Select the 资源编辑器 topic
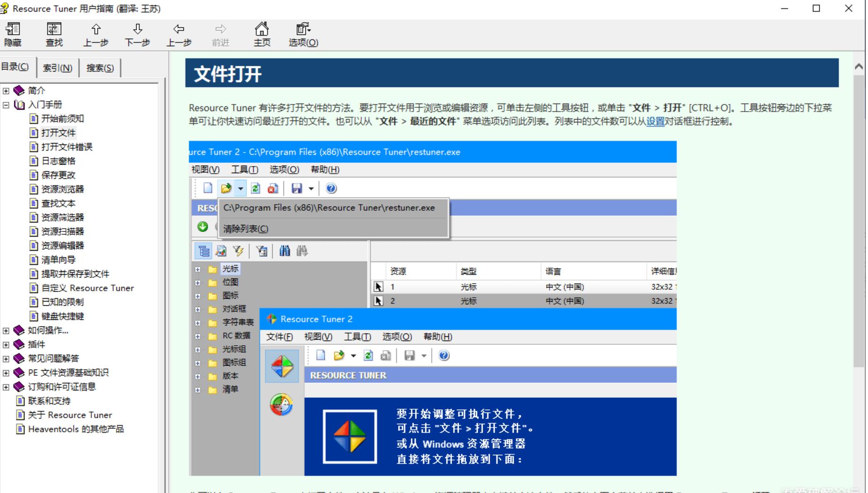This screenshot has width=868, height=493. coord(63,246)
